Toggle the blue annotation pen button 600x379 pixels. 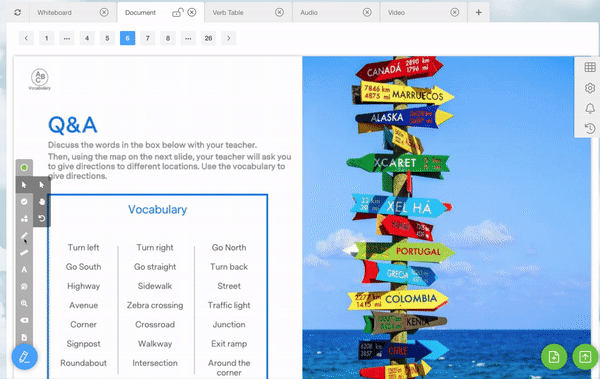click(x=24, y=357)
